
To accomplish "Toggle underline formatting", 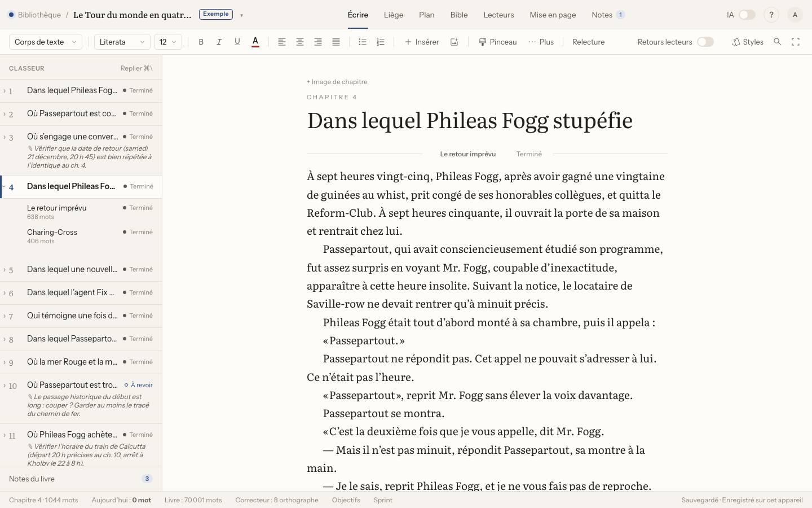I will point(237,42).
